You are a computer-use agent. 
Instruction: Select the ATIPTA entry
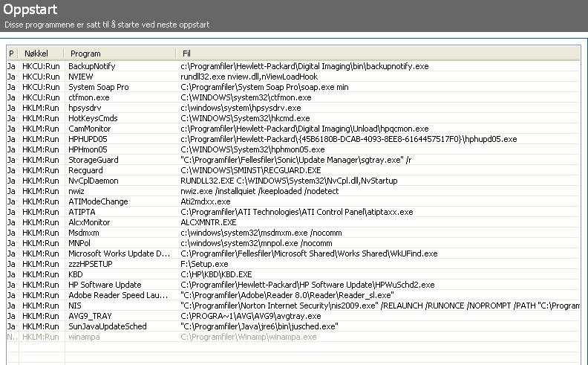tap(82, 212)
